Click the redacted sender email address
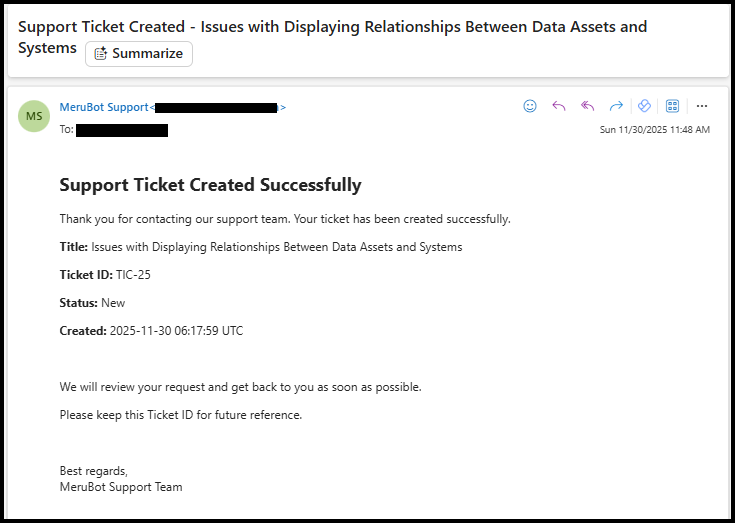The image size is (735, 523). (216, 107)
